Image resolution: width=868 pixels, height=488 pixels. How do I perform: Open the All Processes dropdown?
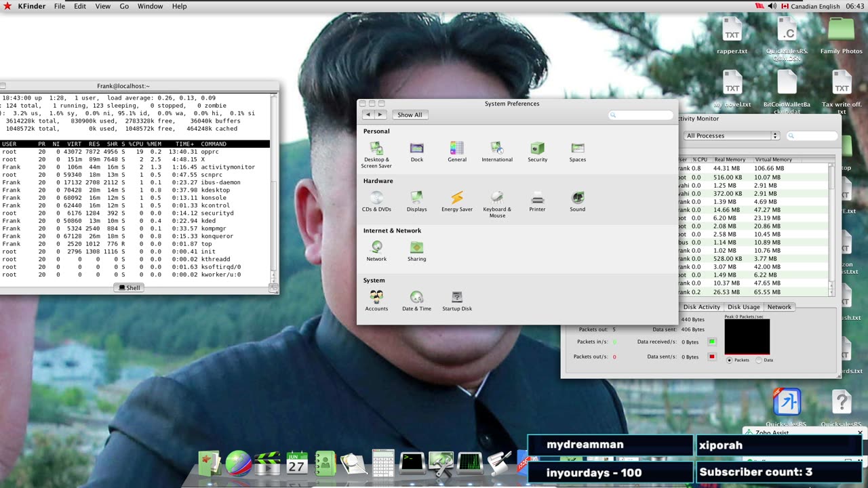(x=732, y=136)
